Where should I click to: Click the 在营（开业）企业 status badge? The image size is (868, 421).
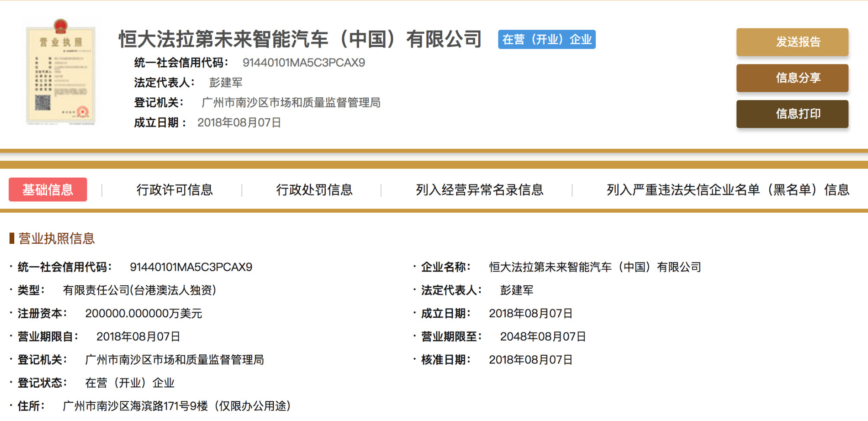547,39
